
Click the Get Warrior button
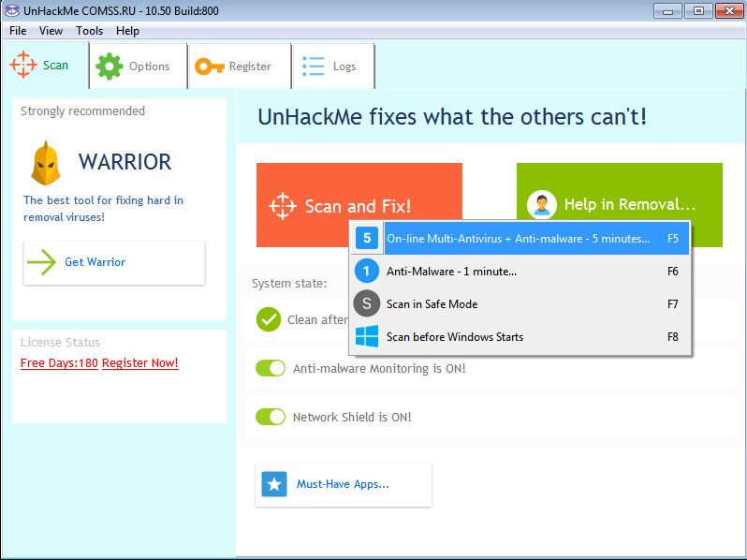114,262
